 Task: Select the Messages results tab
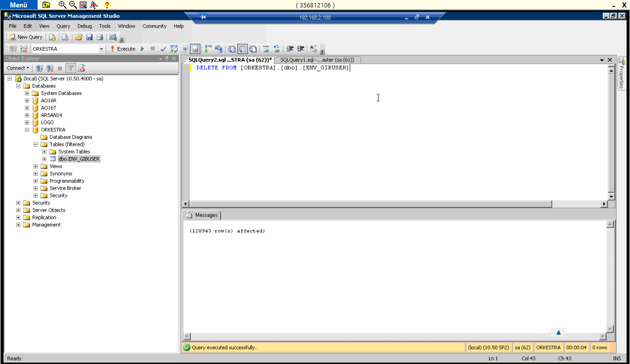point(202,215)
